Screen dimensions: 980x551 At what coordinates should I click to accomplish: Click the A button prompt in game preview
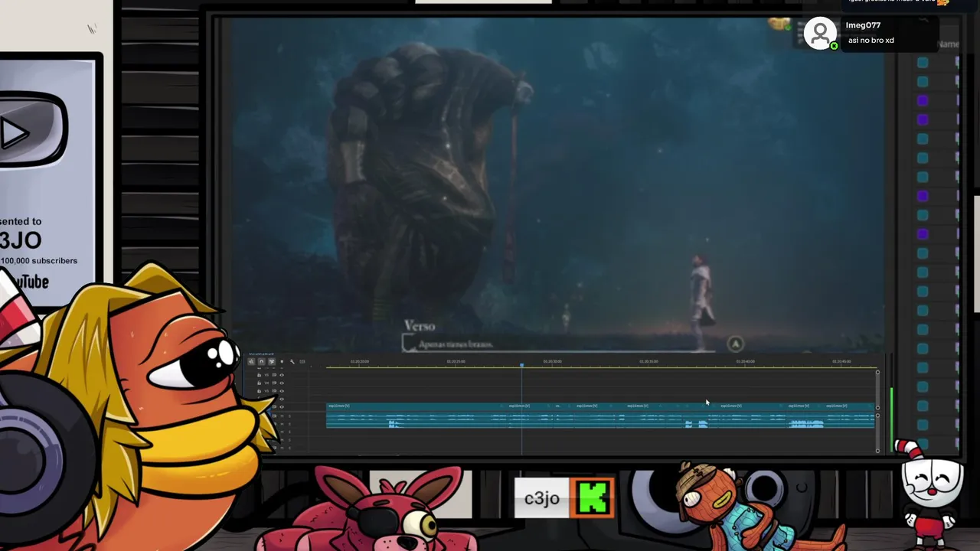pos(735,344)
